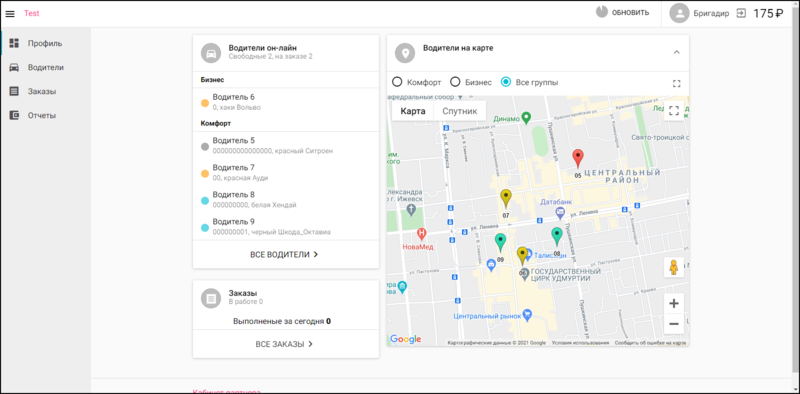This screenshot has height=394, width=800.
Task: Click the logout icon next to Бригадир
Action: click(x=741, y=13)
